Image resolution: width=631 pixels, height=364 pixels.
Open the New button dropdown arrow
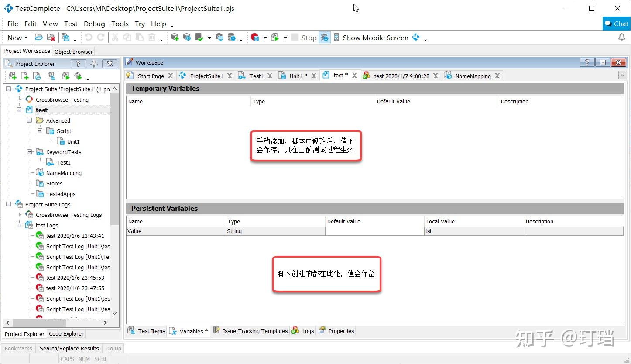[25, 38]
